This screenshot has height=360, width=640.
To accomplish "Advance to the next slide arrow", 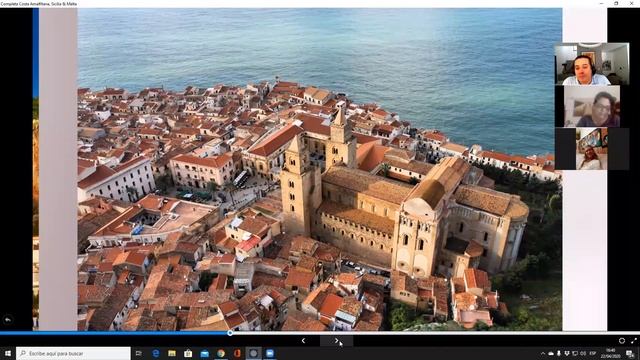I will tap(336, 341).
